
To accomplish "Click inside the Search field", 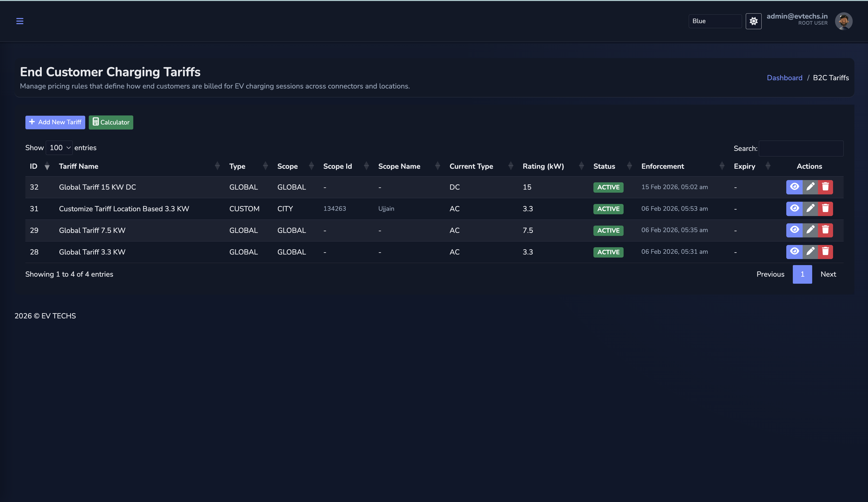I will (801, 148).
